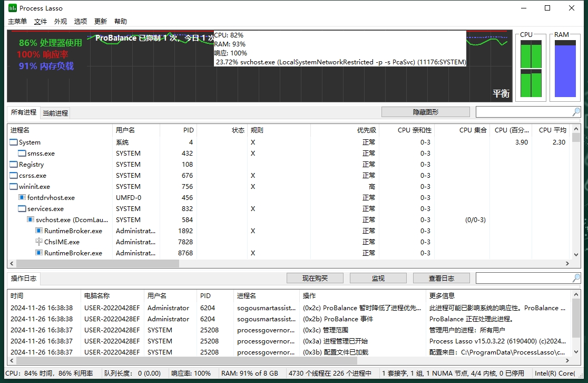Open the 文件 menu
The height and width of the screenshot is (383, 588).
41,22
